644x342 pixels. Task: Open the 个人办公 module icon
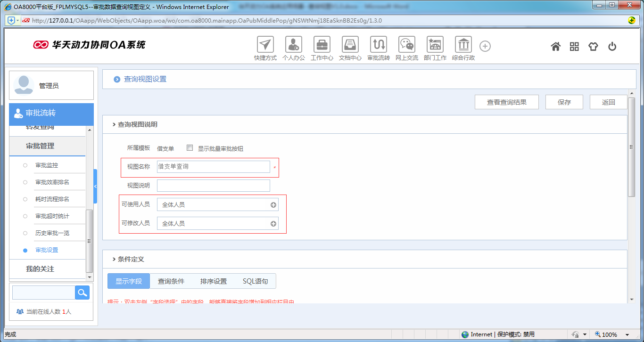point(293,45)
